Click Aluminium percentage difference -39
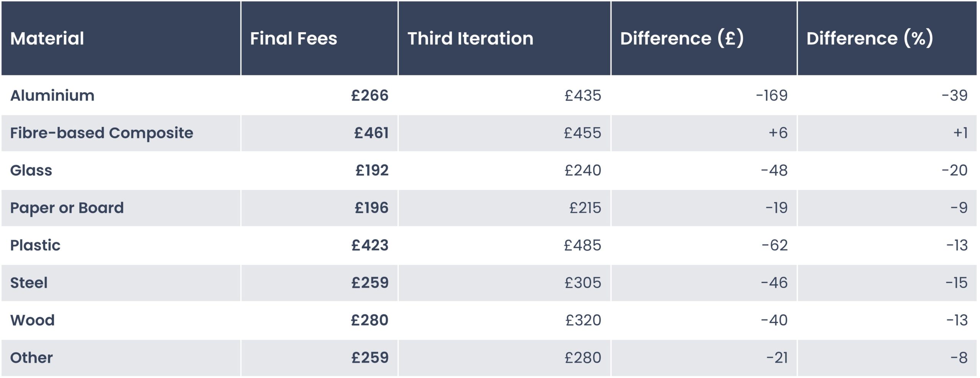 [954, 95]
